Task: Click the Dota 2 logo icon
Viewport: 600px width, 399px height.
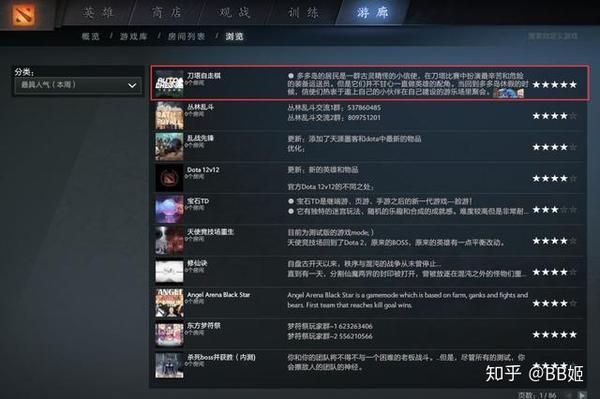Action: pos(23,15)
